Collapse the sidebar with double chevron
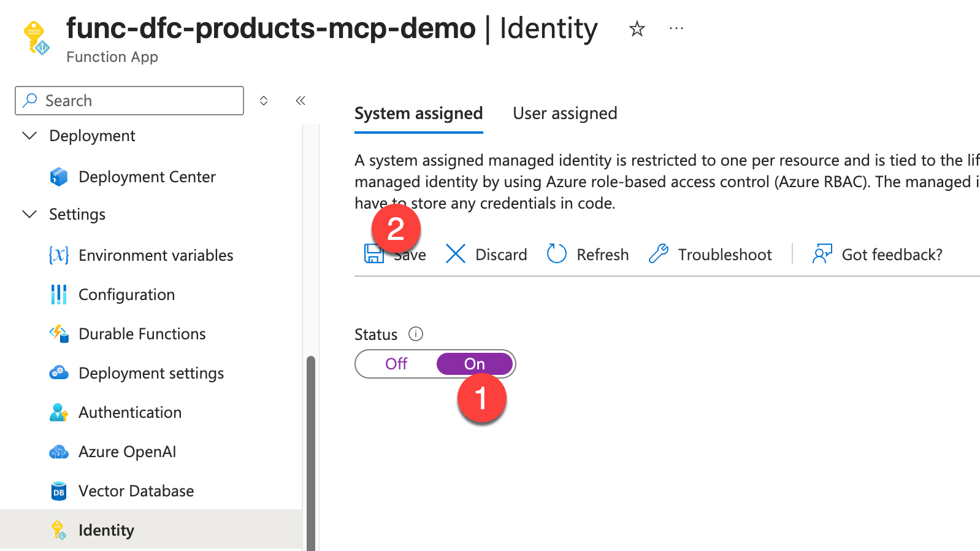The width and height of the screenshot is (980, 551). [x=301, y=101]
